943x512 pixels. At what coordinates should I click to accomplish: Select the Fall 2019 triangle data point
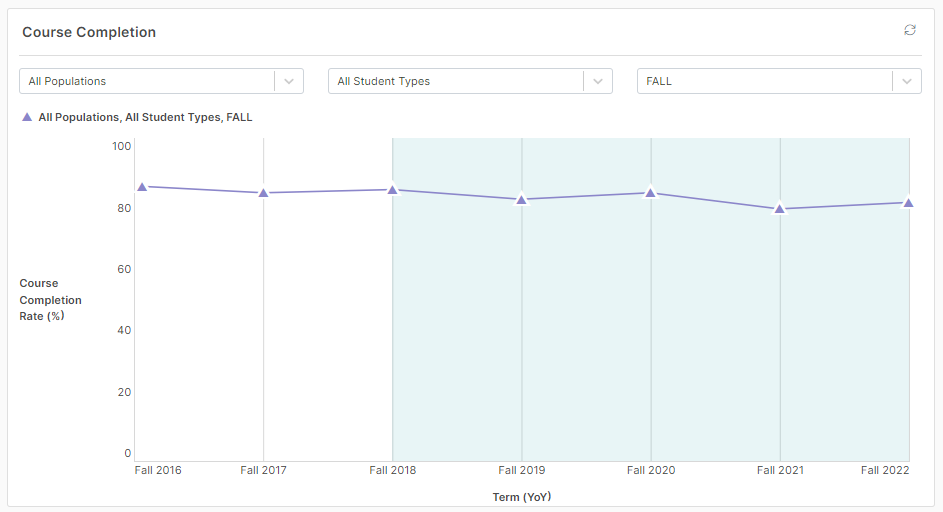521,199
